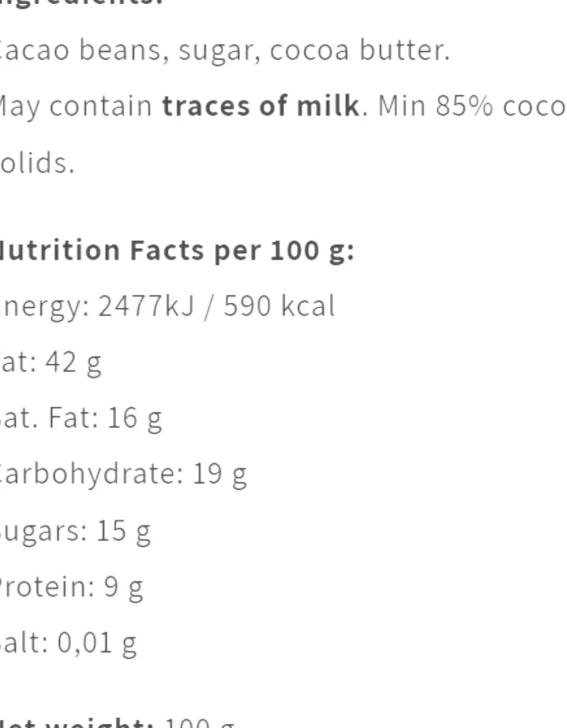The width and height of the screenshot is (567, 728).
Task: Click the 'Carbohydrate: 19 g' line
Action: pyautogui.click(x=123, y=474)
